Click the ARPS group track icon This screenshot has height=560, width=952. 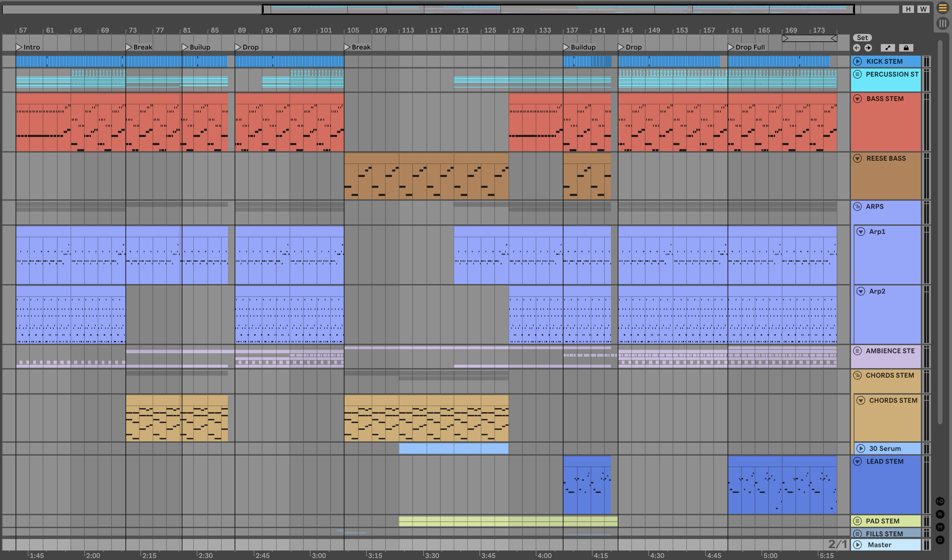point(857,206)
